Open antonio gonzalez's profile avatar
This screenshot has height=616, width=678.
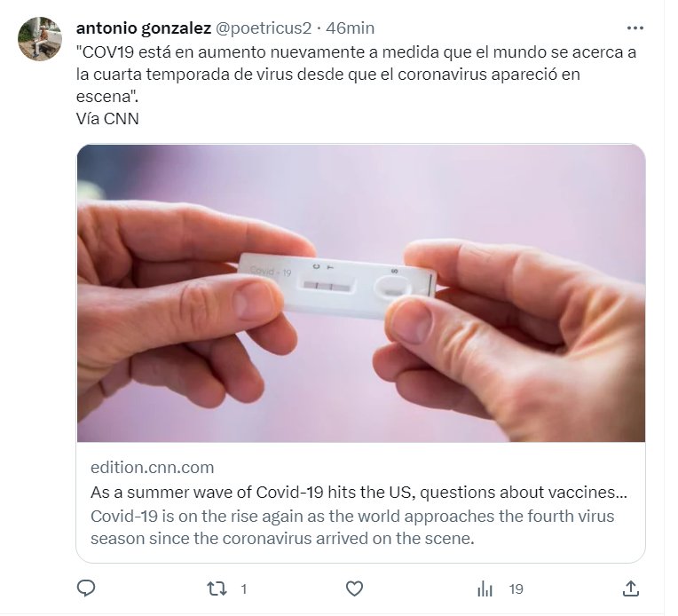[x=39, y=38]
